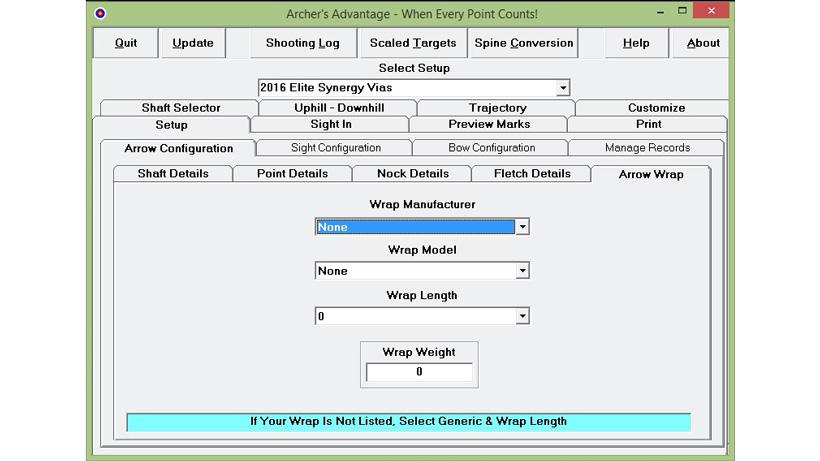Viewport: 820px width, 461px height.
Task: Click the Update button
Action: [192, 43]
